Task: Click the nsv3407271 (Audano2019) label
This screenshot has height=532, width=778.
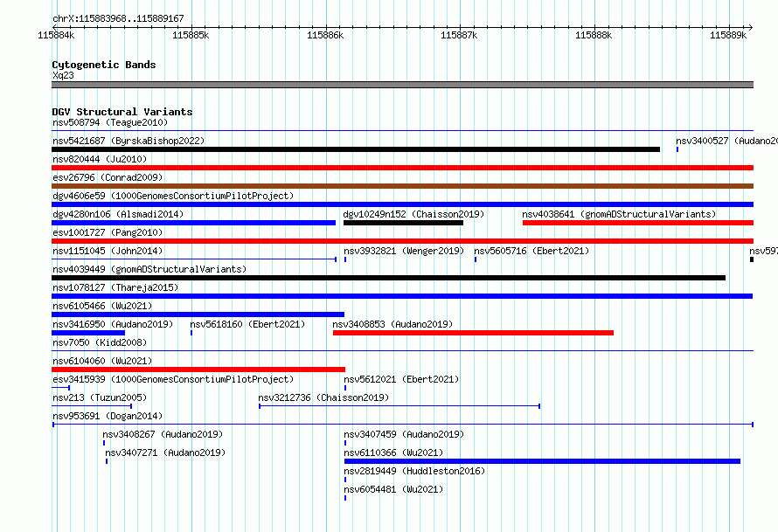Action: click(x=165, y=453)
